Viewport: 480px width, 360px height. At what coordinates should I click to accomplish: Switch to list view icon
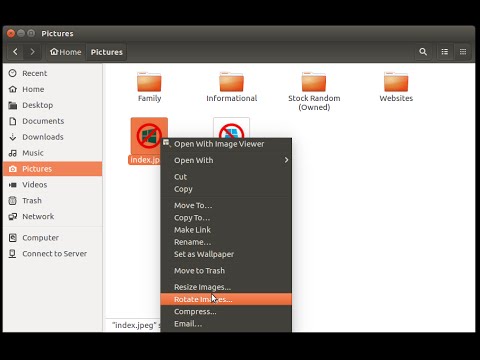pyautogui.click(x=445, y=52)
